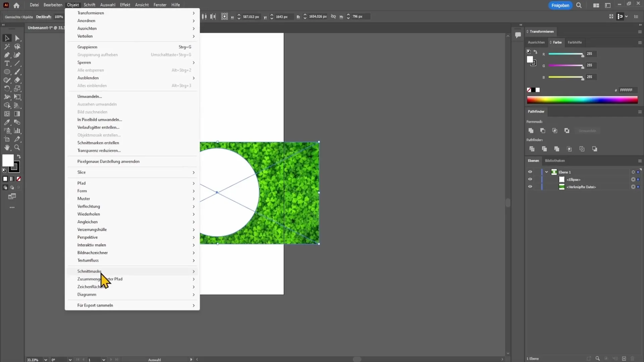This screenshot has width=644, height=362.
Task: Toggle constrain width and height proportions
Action: [333, 16]
